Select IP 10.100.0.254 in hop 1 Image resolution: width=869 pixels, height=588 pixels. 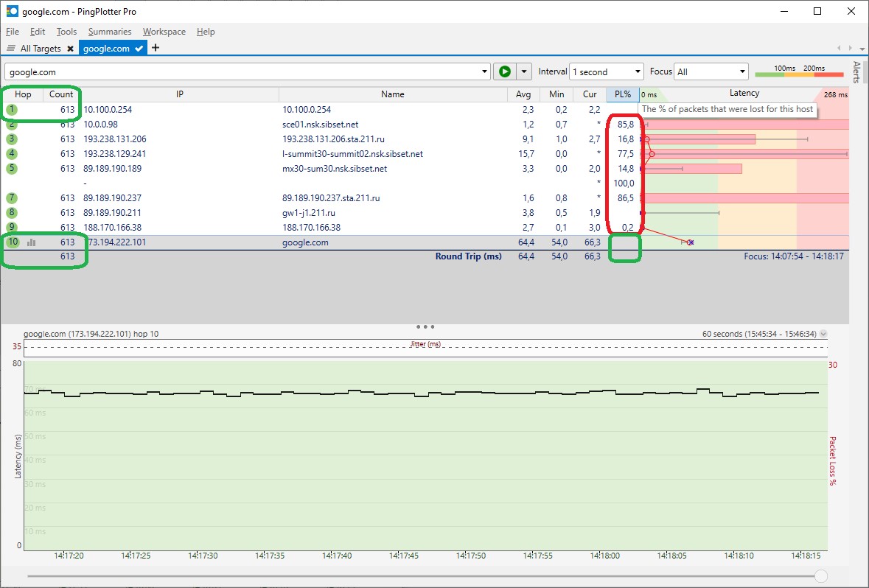coord(108,110)
